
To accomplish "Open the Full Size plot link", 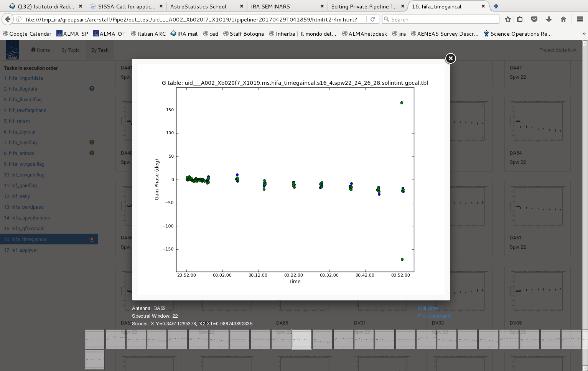I will [x=428, y=308].
